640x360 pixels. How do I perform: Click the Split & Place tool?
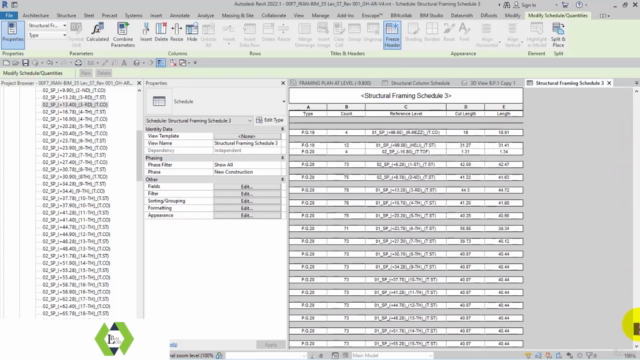point(558,35)
